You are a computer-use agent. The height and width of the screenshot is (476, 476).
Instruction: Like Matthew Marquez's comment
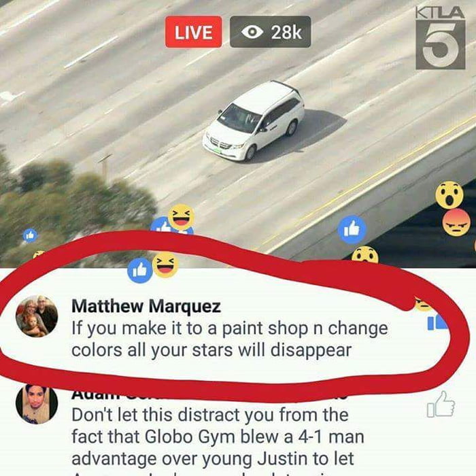437,322
